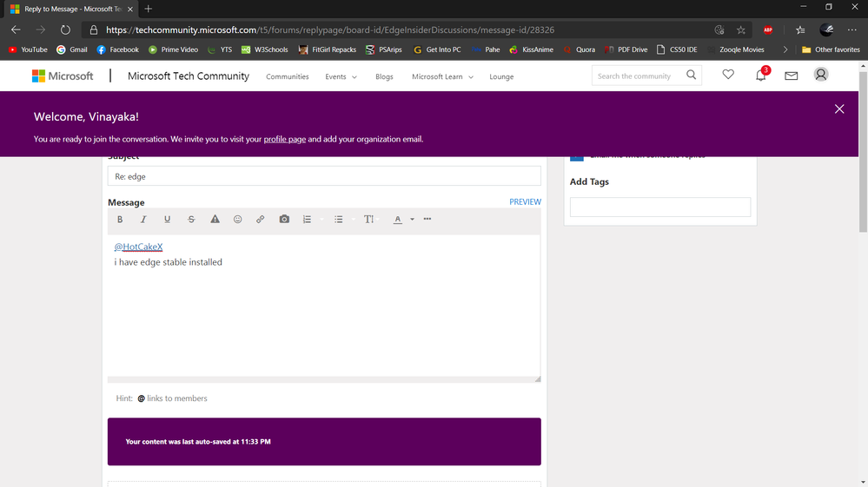Go to the Lounge
868x487 pixels.
pyautogui.click(x=501, y=77)
